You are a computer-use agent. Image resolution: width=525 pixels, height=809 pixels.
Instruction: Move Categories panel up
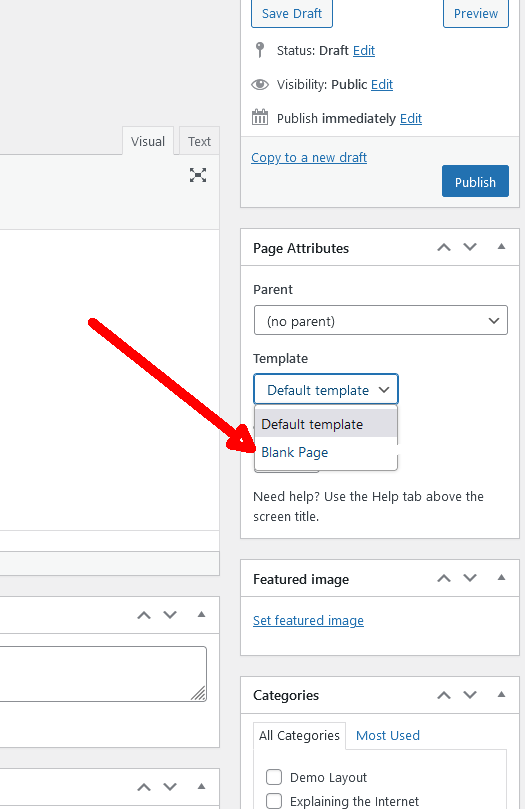(x=444, y=695)
